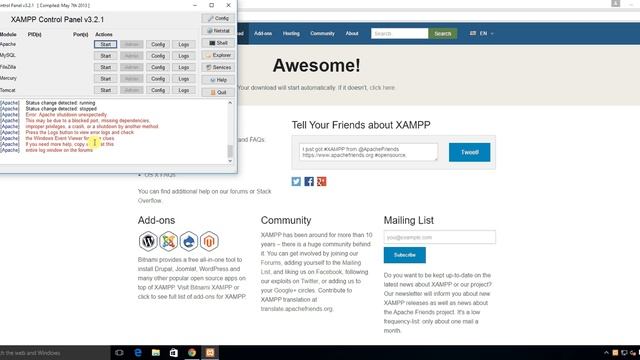640x360 pixels.
Task: Select the Magento add-on icon
Action: click(x=209, y=241)
